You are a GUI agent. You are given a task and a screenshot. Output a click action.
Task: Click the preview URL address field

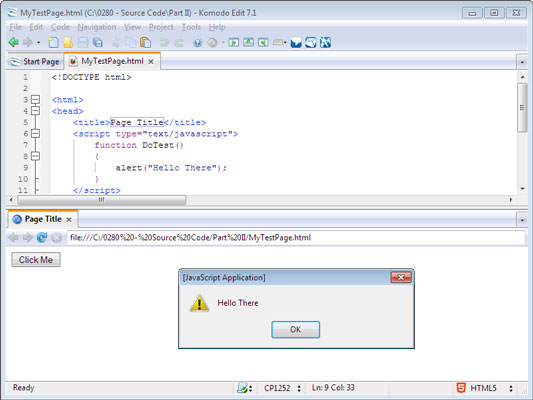[296, 238]
